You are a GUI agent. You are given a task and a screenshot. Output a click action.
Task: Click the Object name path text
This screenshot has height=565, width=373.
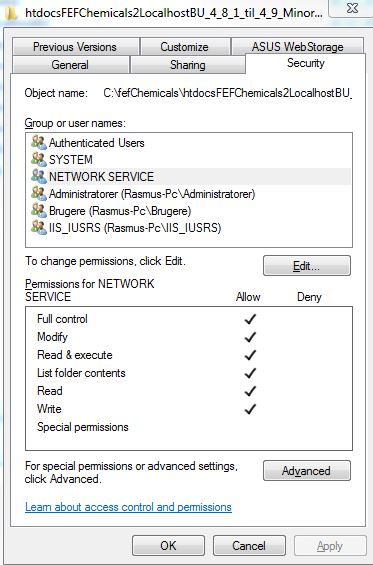coord(227,93)
